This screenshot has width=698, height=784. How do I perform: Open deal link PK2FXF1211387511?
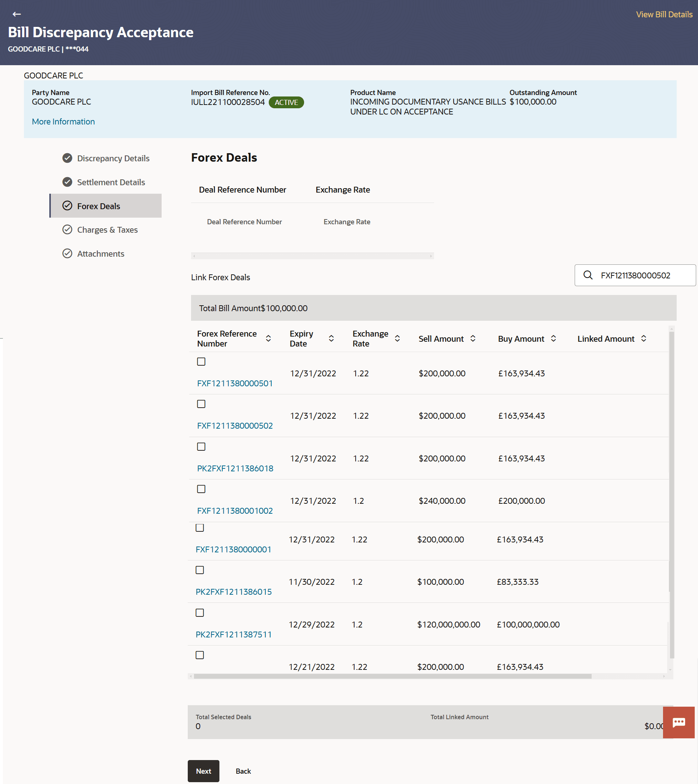tap(233, 634)
